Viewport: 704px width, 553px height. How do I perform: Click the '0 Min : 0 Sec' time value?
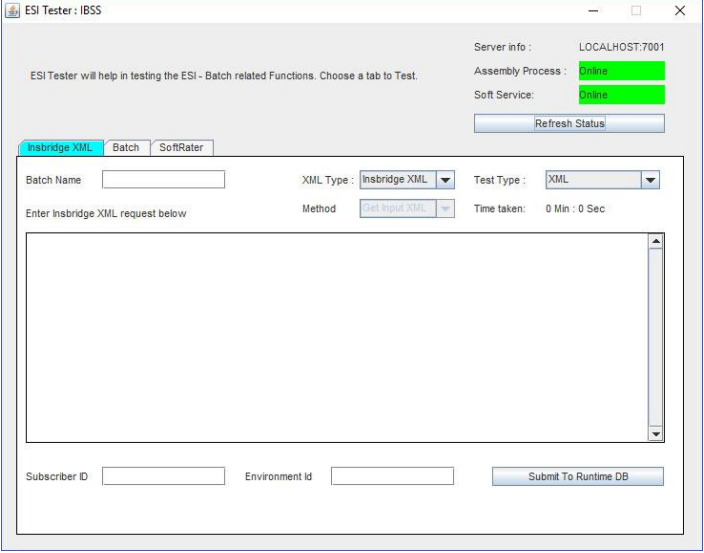click(x=575, y=209)
